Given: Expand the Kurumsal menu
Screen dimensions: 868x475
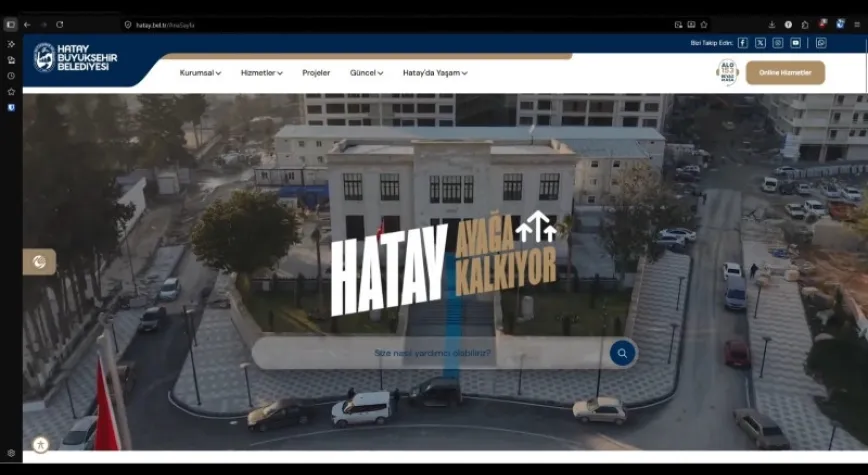Looking at the screenshot, I should point(200,73).
